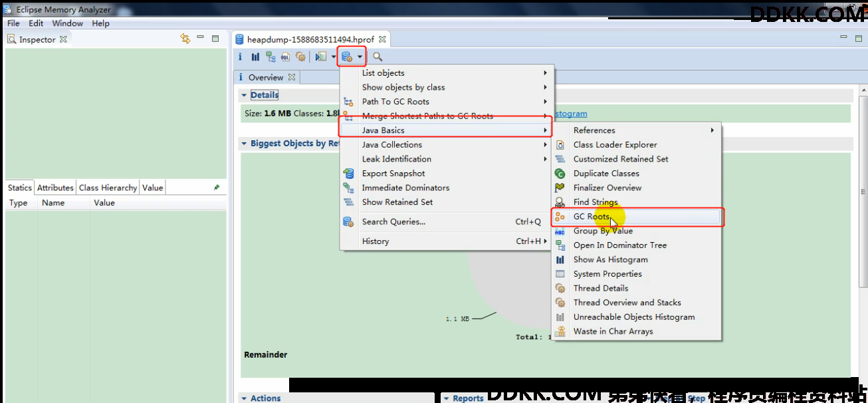Open the Dominator Tree toolbar icon
The width and height of the screenshot is (868, 403).
pos(271,57)
